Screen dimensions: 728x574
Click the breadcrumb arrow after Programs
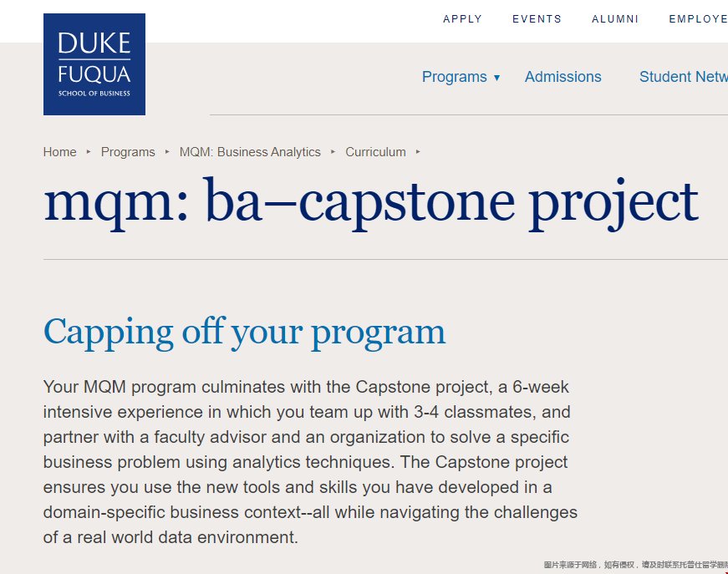point(167,152)
